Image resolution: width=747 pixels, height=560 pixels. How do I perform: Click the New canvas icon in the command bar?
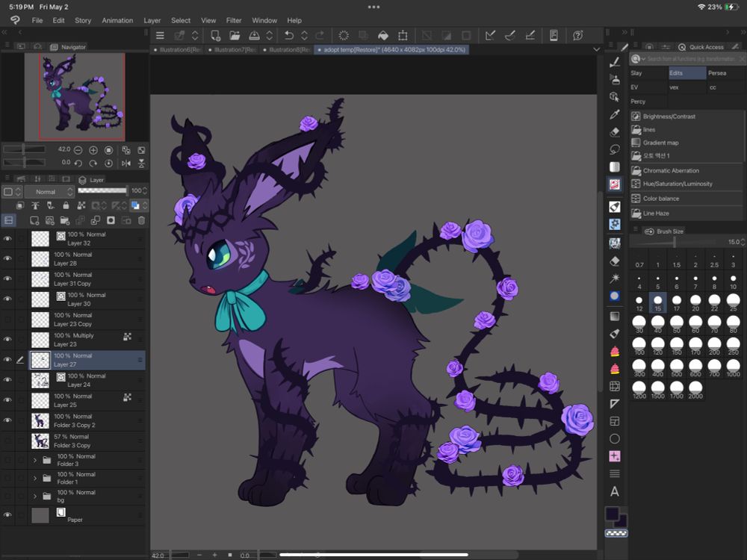coord(215,35)
